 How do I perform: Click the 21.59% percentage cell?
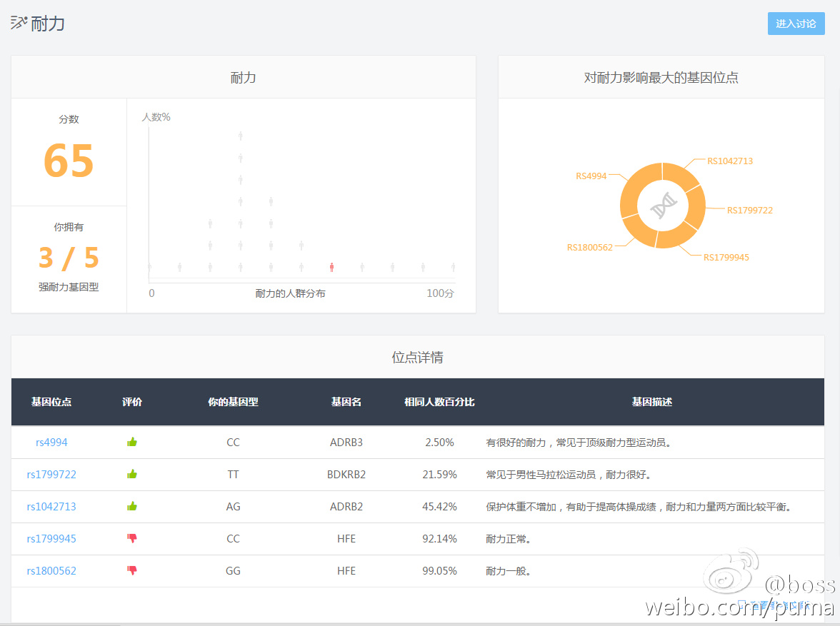coord(439,475)
